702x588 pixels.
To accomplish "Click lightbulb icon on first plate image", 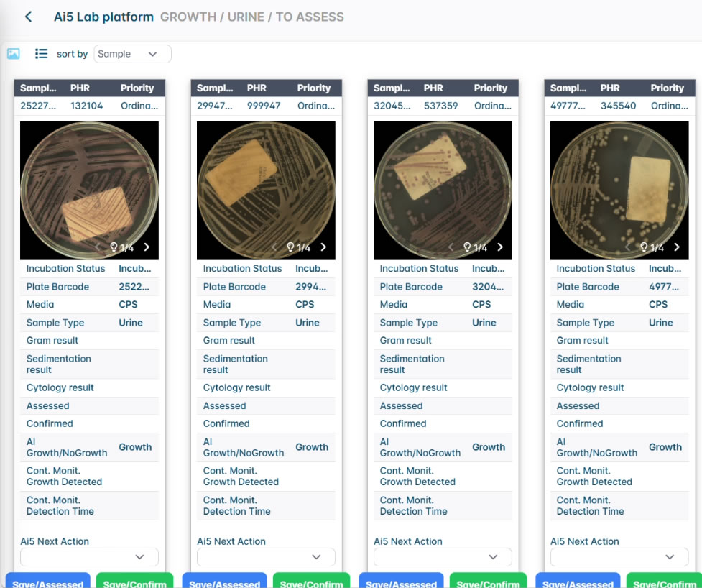I will pyautogui.click(x=114, y=247).
